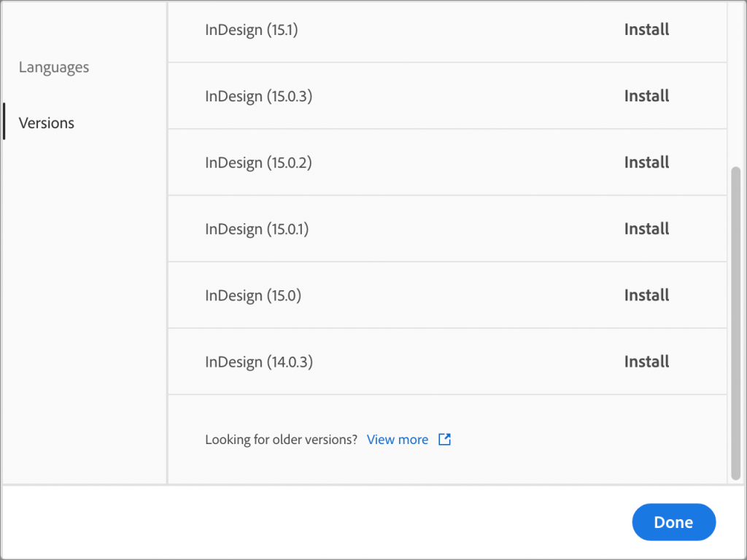The image size is (747, 560).
Task: Follow the View more link
Action: [x=398, y=440]
